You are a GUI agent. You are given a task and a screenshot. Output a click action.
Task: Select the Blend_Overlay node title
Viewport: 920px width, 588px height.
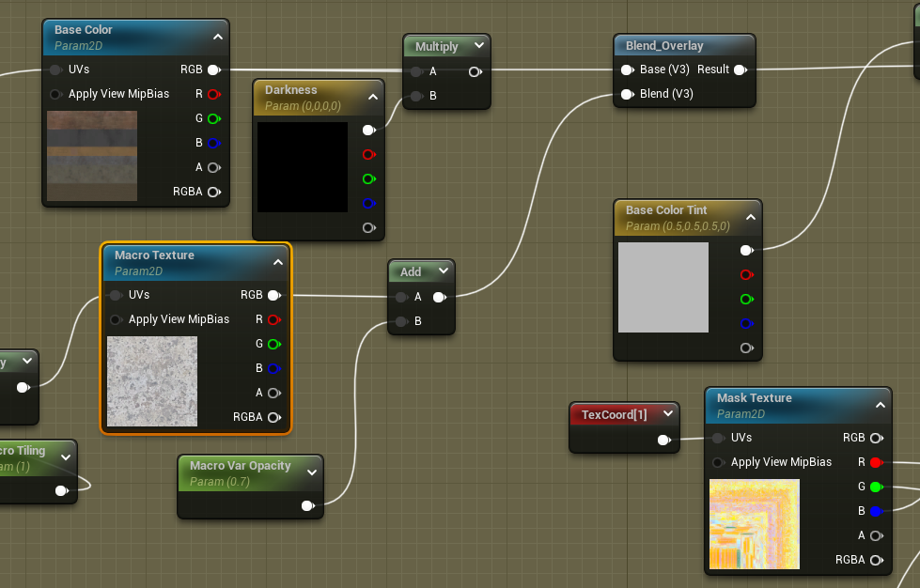click(x=664, y=46)
